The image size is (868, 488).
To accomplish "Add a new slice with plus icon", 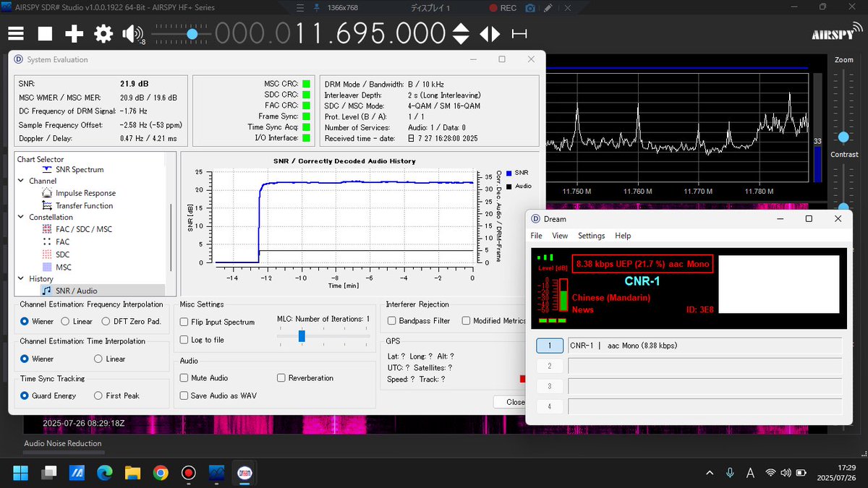I will 74,34.
